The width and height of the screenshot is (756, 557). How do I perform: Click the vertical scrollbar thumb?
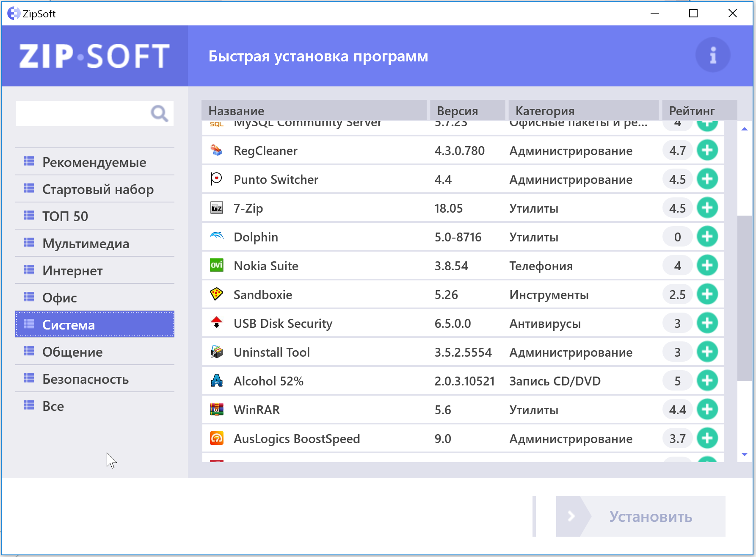[745, 298]
